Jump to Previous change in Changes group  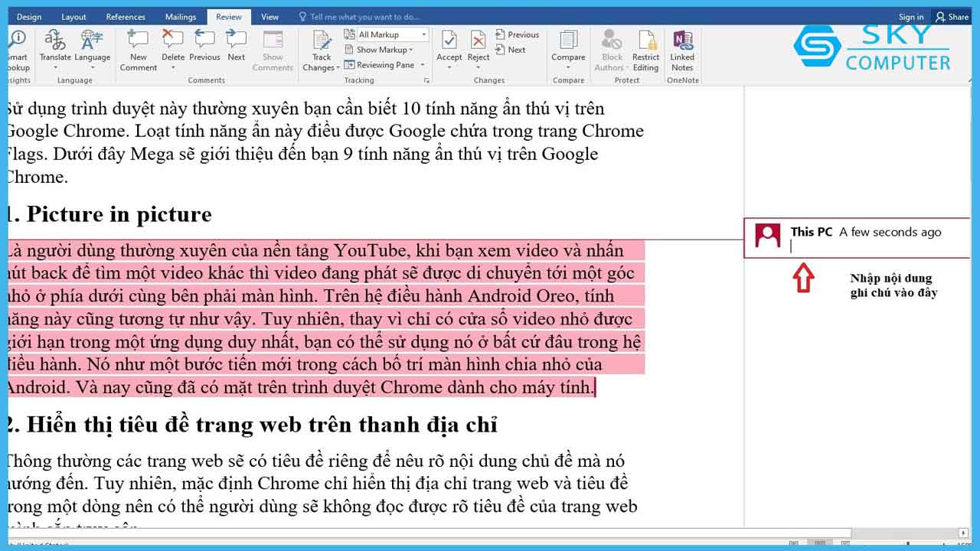point(518,34)
